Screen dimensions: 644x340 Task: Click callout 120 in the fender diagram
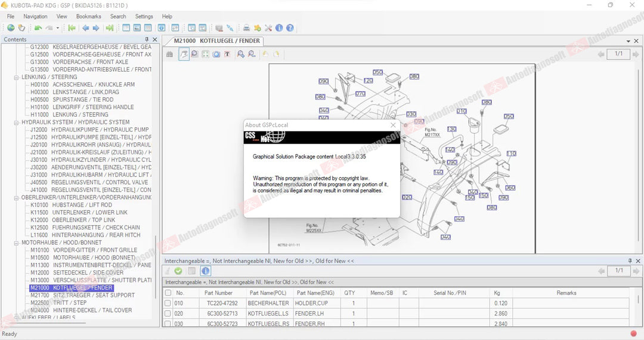tap(369, 81)
